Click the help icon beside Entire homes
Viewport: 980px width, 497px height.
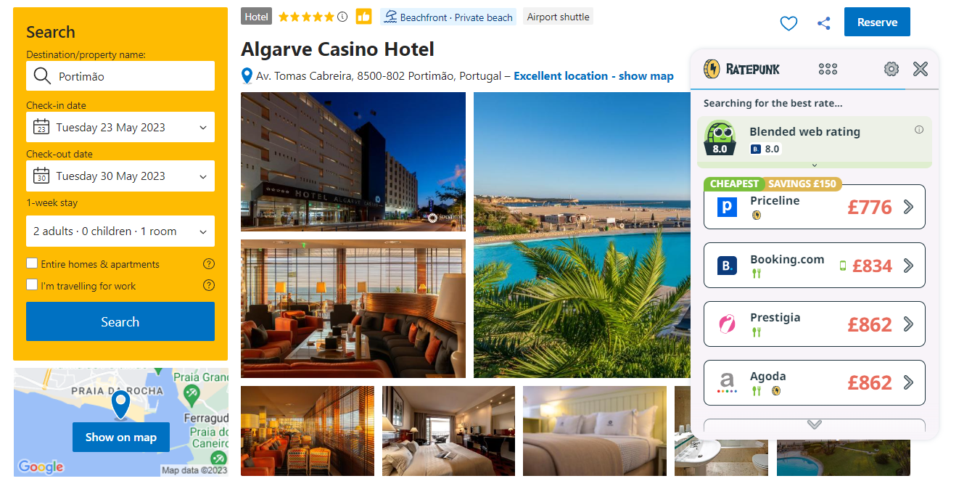tap(209, 263)
